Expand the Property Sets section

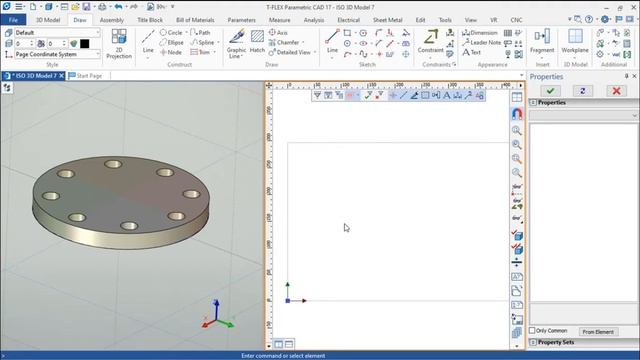(533, 342)
